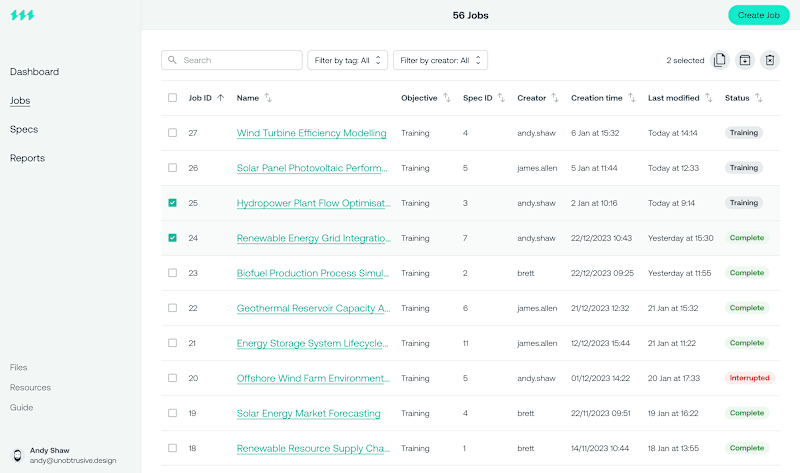
Task: Click the Training status badge for job 27
Action: pyautogui.click(x=744, y=133)
